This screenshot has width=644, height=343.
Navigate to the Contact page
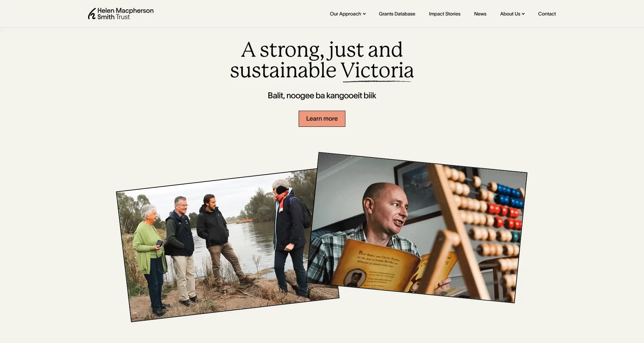pyautogui.click(x=547, y=14)
